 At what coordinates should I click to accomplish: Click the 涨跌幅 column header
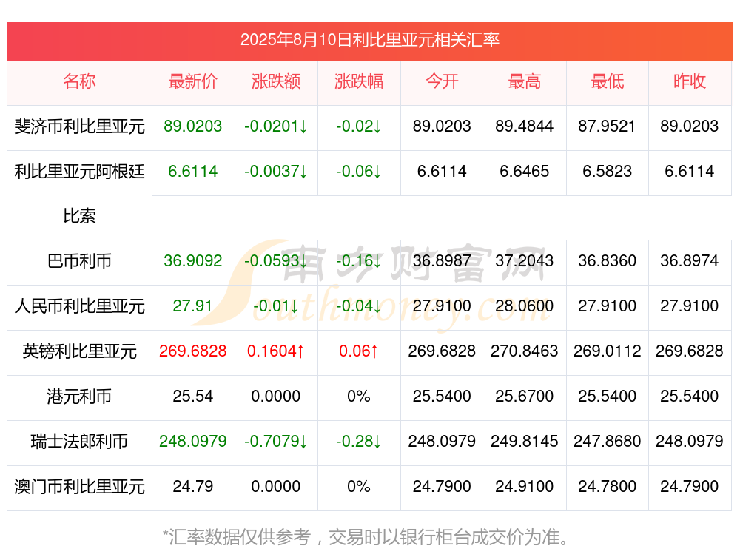click(359, 81)
